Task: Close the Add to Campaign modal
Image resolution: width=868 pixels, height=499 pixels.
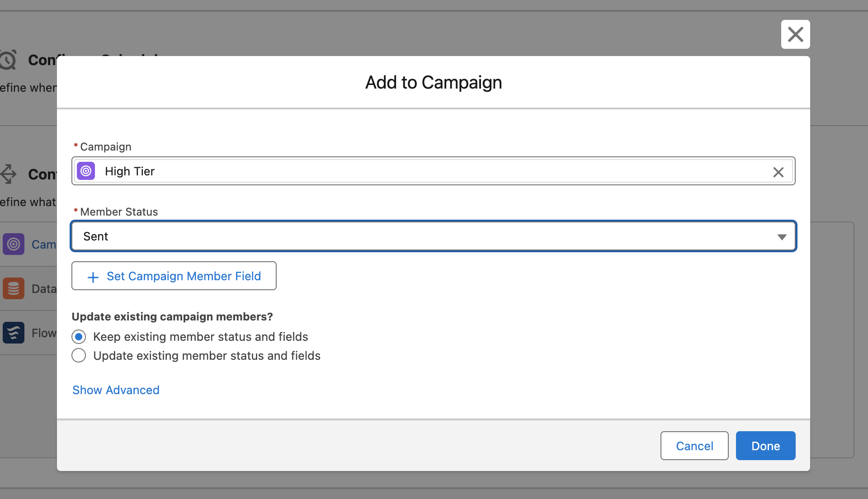Action: (795, 34)
